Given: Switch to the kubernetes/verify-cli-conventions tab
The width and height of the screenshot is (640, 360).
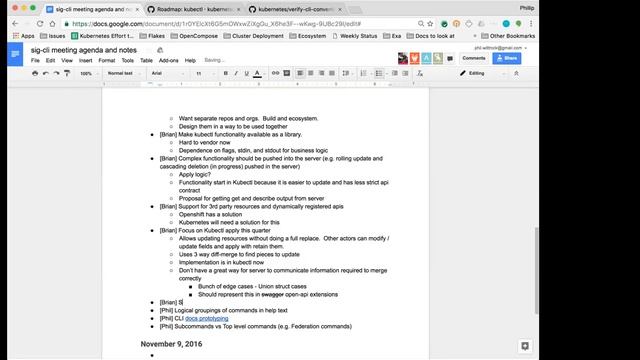Looking at the screenshot, I should click(x=296, y=9).
